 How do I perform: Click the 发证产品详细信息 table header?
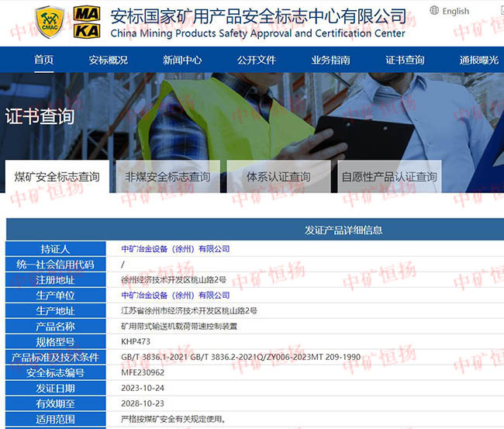tap(343, 230)
